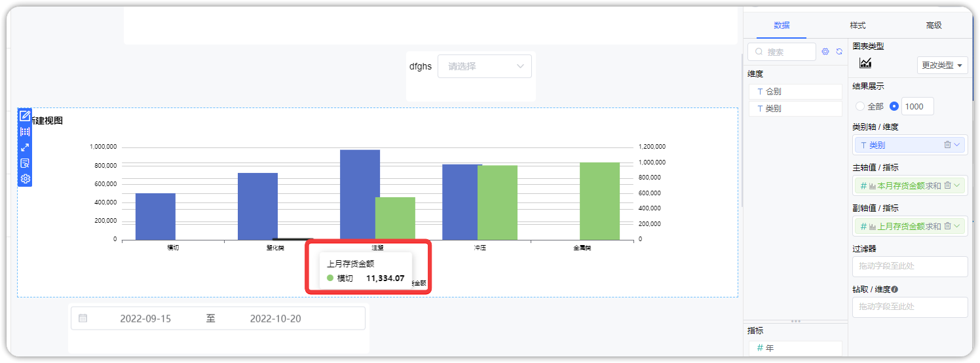
Task: Click the 新建视图 chart title
Action: point(47,121)
